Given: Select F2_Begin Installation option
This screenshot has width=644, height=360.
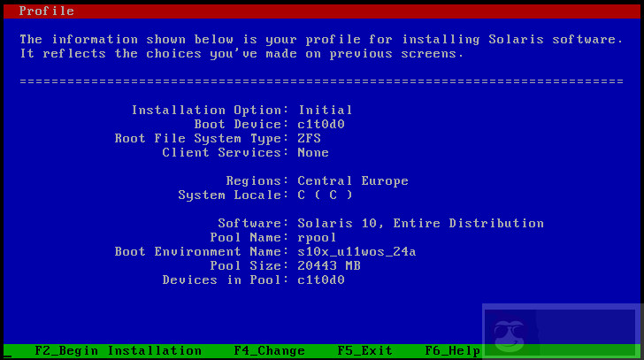Looking at the screenshot, I should (x=119, y=351).
